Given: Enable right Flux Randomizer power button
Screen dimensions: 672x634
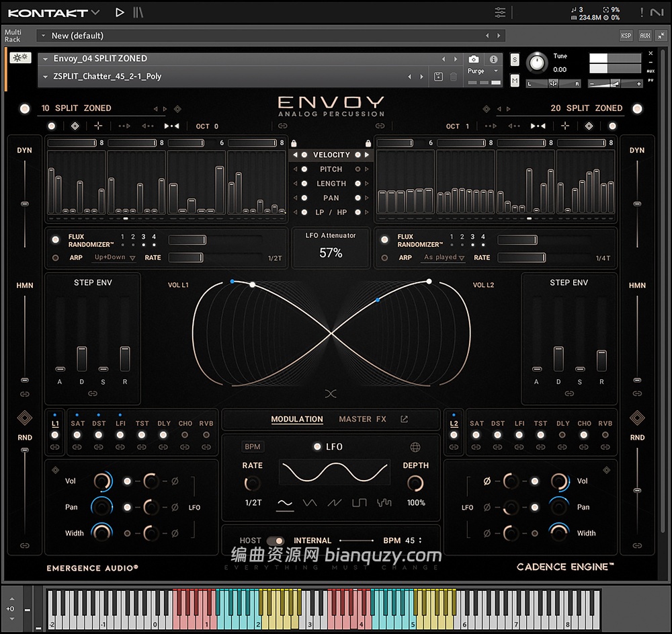Looking at the screenshot, I should [384, 239].
